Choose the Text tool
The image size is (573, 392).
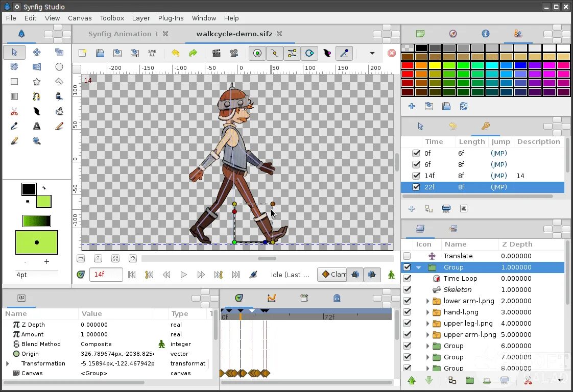[37, 126]
